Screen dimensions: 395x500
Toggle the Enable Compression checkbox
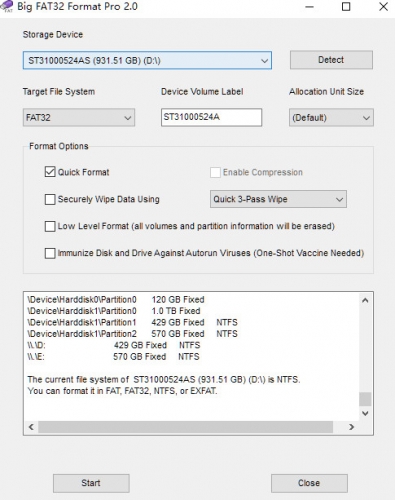coord(215,172)
